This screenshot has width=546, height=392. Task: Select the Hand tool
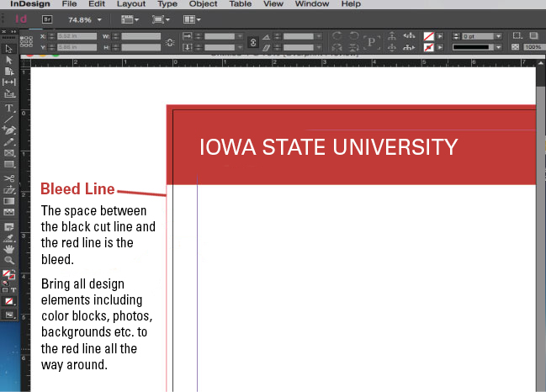point(9,249)
